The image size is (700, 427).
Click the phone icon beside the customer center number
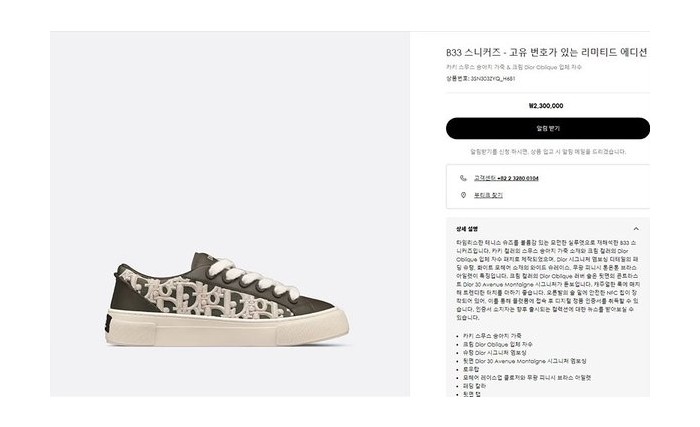tap(463, 178)
